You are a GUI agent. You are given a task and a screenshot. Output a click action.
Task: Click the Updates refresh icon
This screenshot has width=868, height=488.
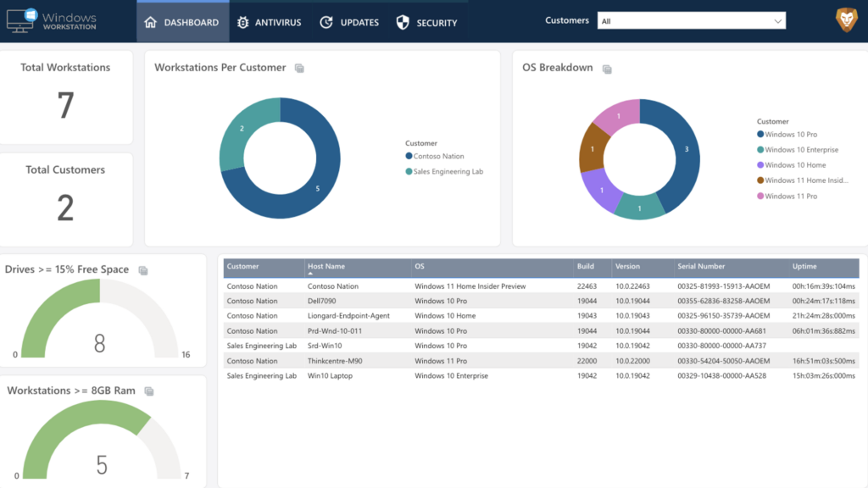(326, 22)
